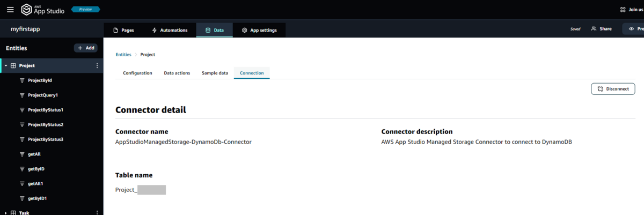Screen dimensions: 644x215
Task: Click the Task table grid icon
Action: tap(13, 213)
